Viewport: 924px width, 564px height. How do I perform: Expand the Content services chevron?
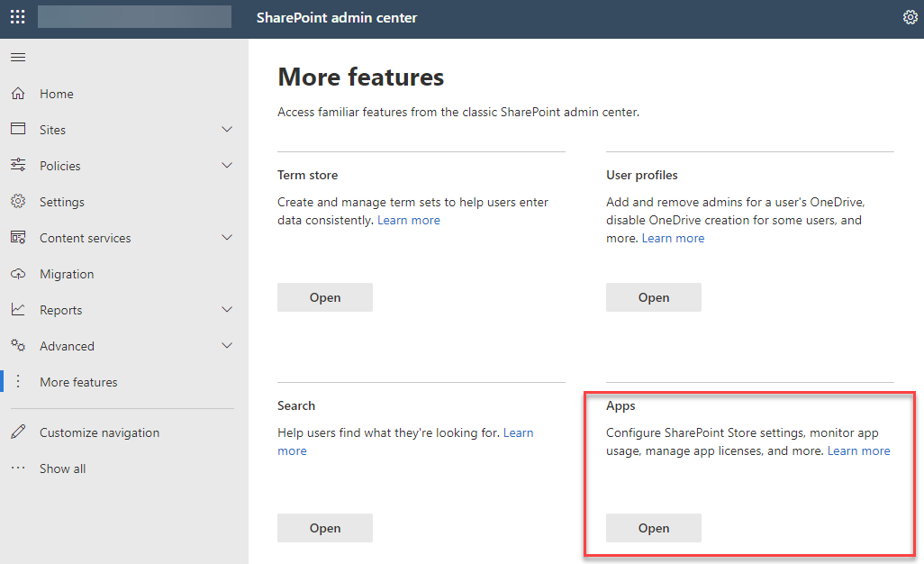pyautogui.click(x=227, y=238)
